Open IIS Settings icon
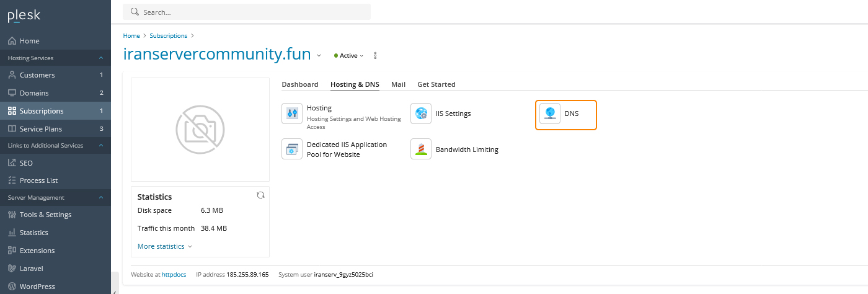 pos(421,114)
